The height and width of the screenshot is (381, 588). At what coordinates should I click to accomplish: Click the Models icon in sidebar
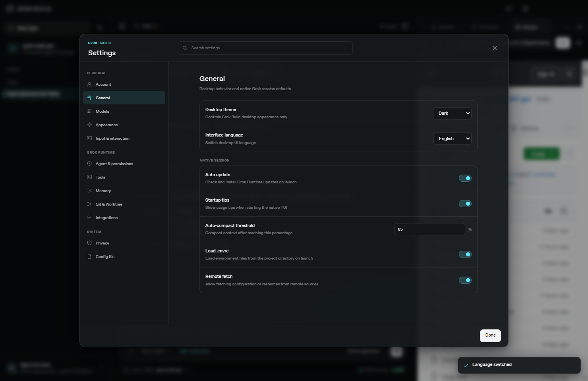[x=89, y=111]
